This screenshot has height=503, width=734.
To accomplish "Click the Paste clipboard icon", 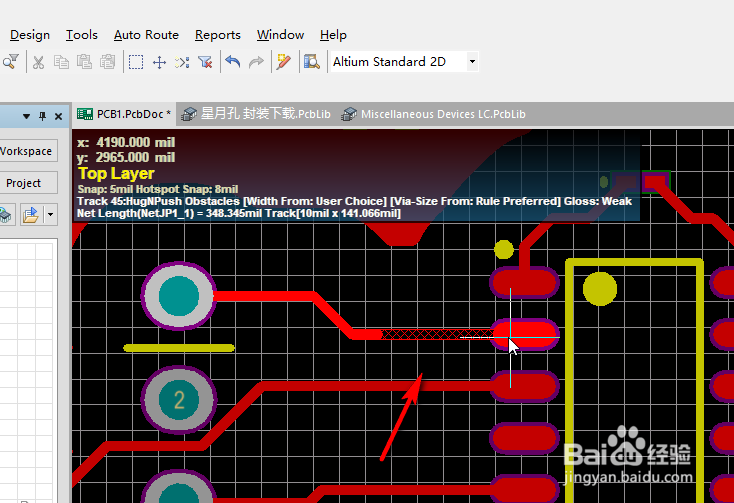I will (x=84, y=62).
